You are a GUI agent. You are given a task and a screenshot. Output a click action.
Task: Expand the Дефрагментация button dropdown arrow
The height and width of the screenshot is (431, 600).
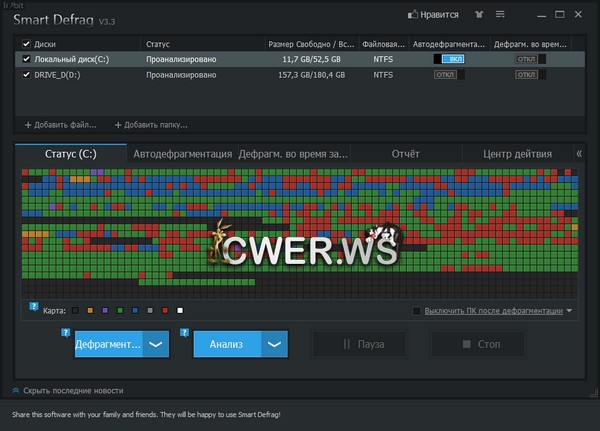click(x=155, y=344)
